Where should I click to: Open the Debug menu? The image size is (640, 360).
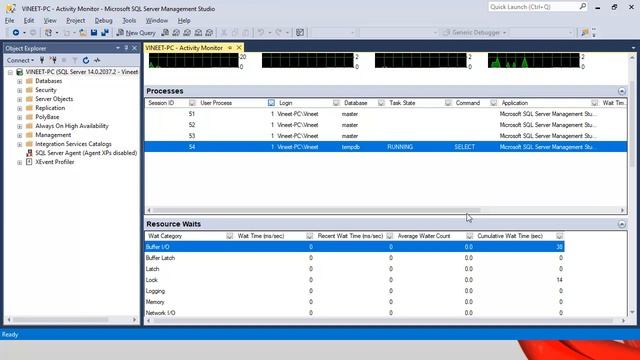pos(103,20)
